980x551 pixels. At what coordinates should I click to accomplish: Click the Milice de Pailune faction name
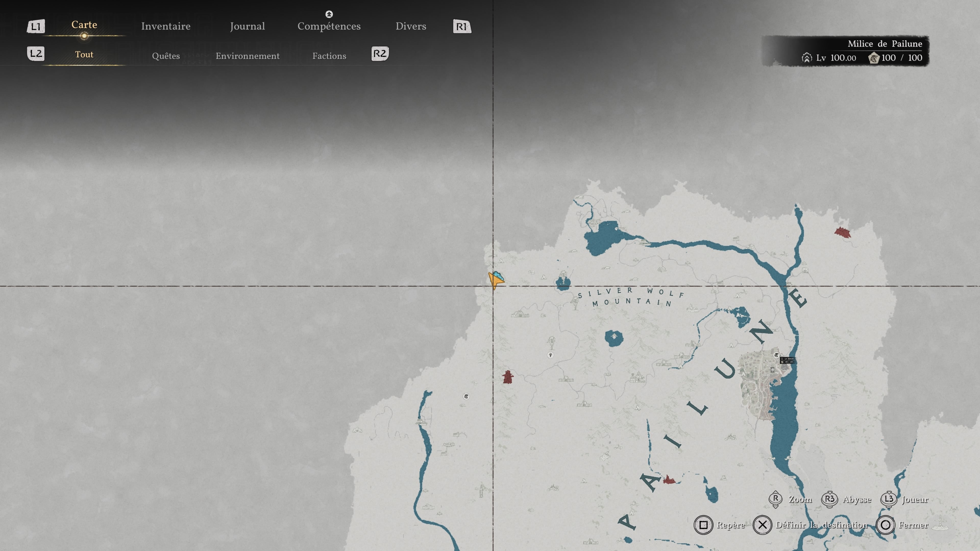(x=885, y=44)
